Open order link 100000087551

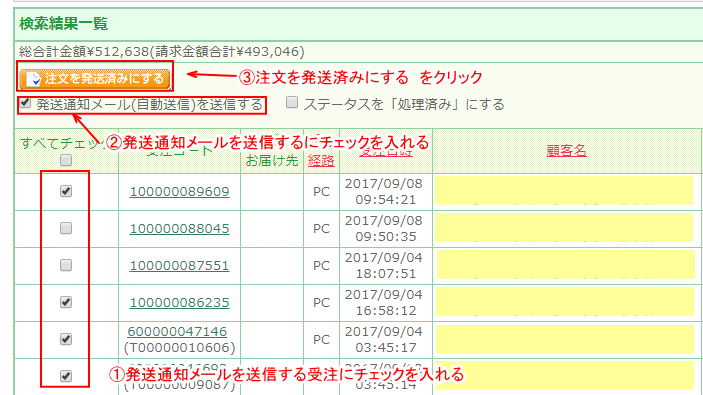pos(179,266)
